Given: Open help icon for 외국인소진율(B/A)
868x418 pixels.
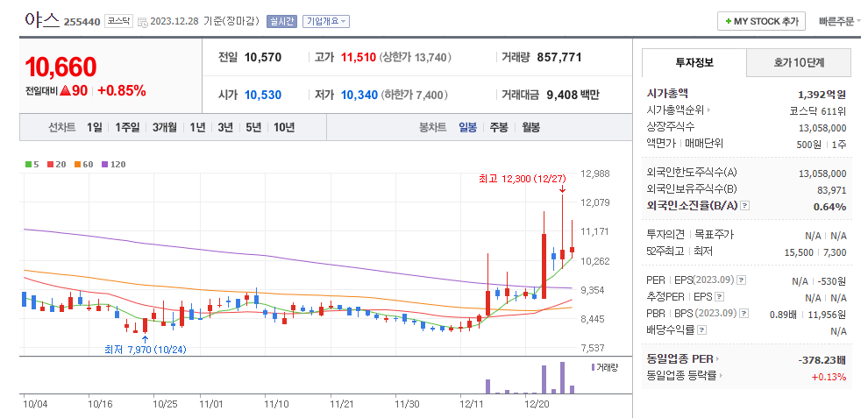Looking at the screenshot, I should tap(745, 206).
